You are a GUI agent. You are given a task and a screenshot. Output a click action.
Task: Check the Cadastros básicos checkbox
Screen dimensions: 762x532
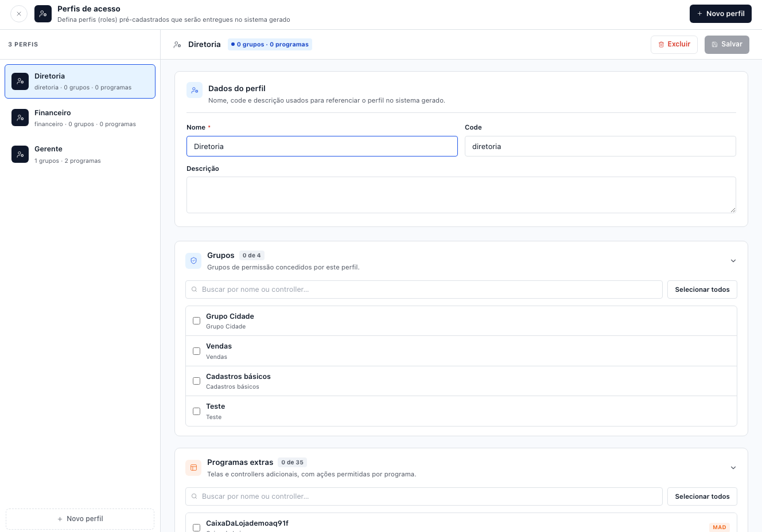coord(197,381)
